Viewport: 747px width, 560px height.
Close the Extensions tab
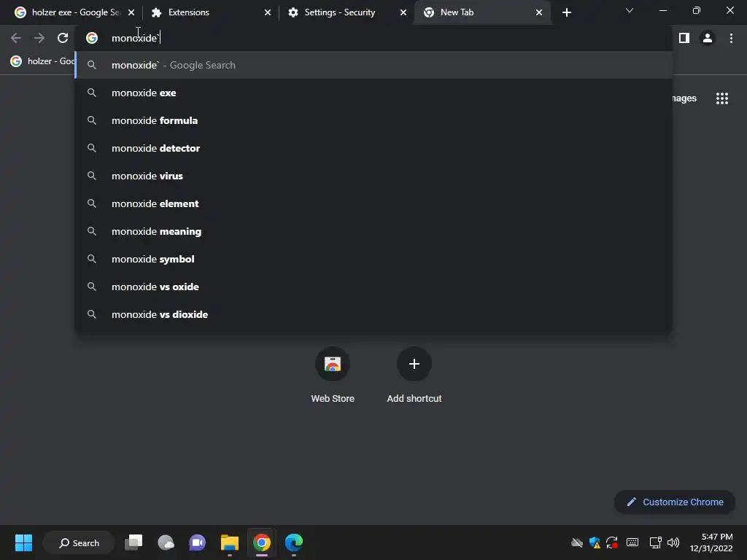point(268,12)
